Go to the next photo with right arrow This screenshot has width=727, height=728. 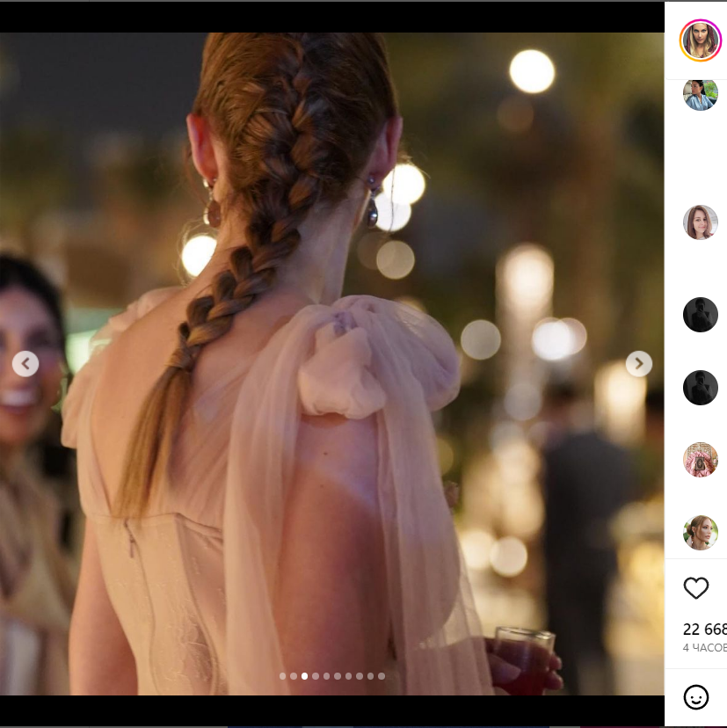point(639,363)
